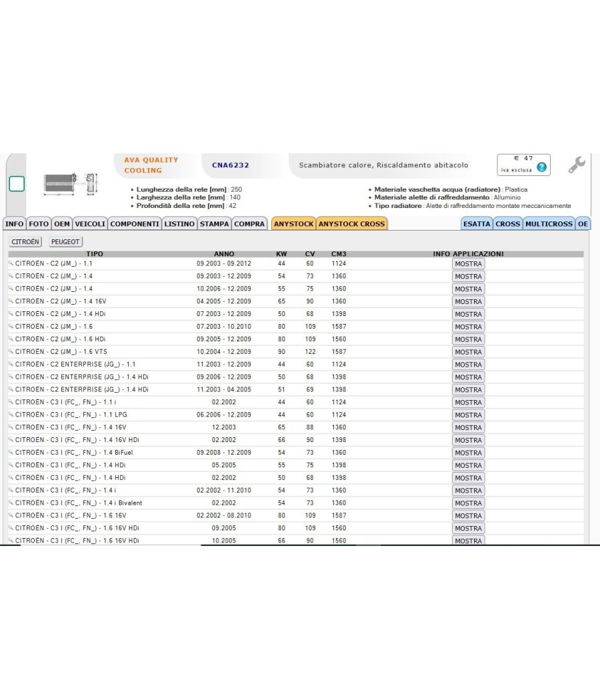This screenshot has width=600, height=700.
Task: Click the 'Scambiatore calore, Riscaldamento abitacolo' description
Action: (x=383, y=165)
